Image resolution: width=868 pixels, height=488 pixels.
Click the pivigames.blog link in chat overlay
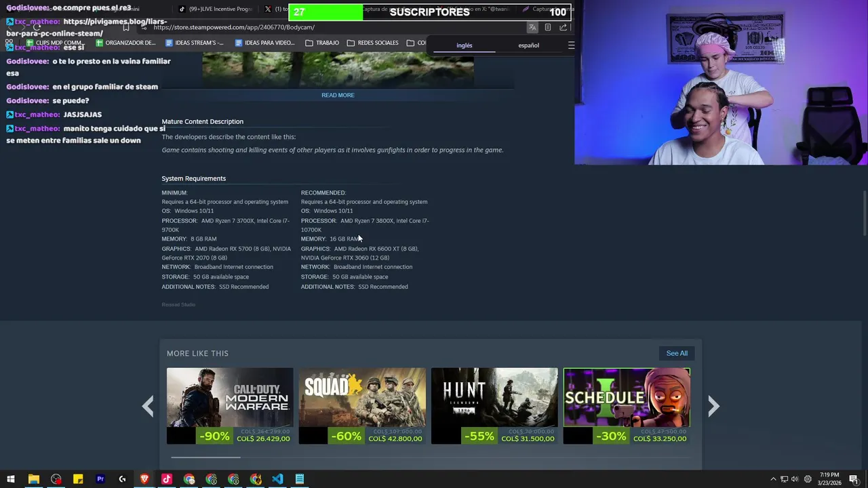(87, 27)
